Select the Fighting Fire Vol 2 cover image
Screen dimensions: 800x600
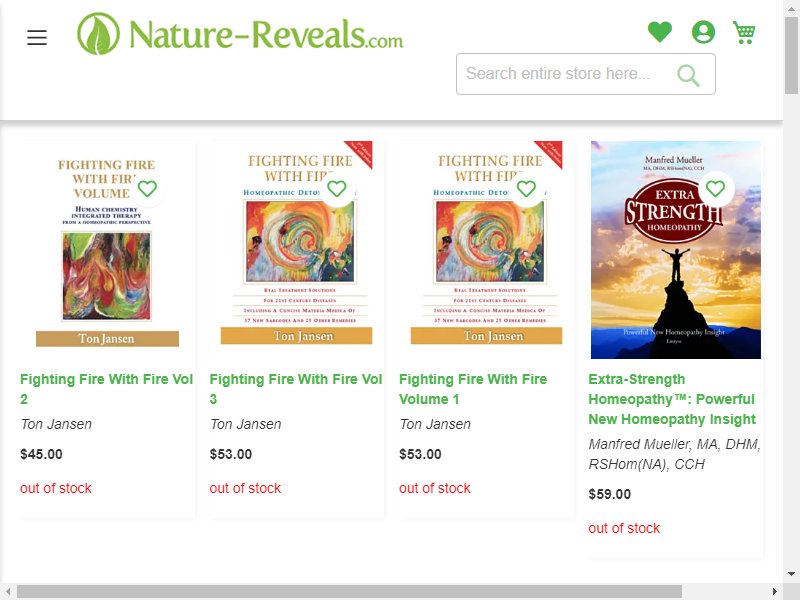click(107, 250)
